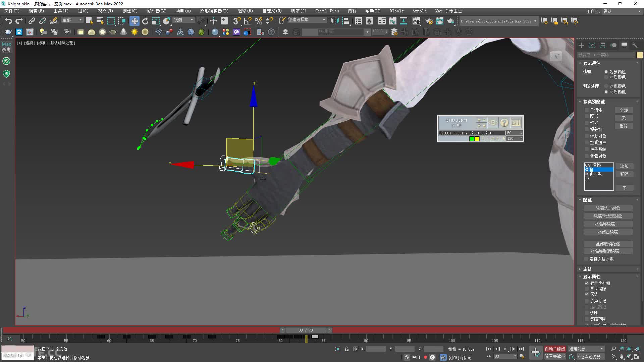Click the Redo arrow icon
644x362 pixels.
(19, 21)
